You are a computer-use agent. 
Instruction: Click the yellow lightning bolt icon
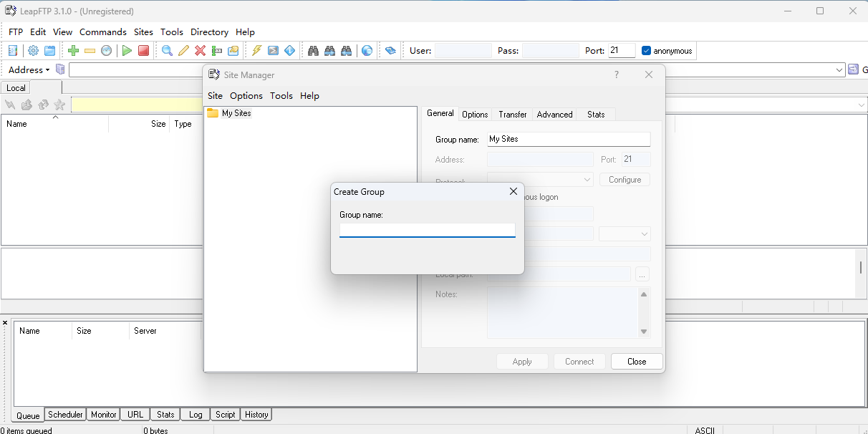pyautogui.click(x=256, y=51)
